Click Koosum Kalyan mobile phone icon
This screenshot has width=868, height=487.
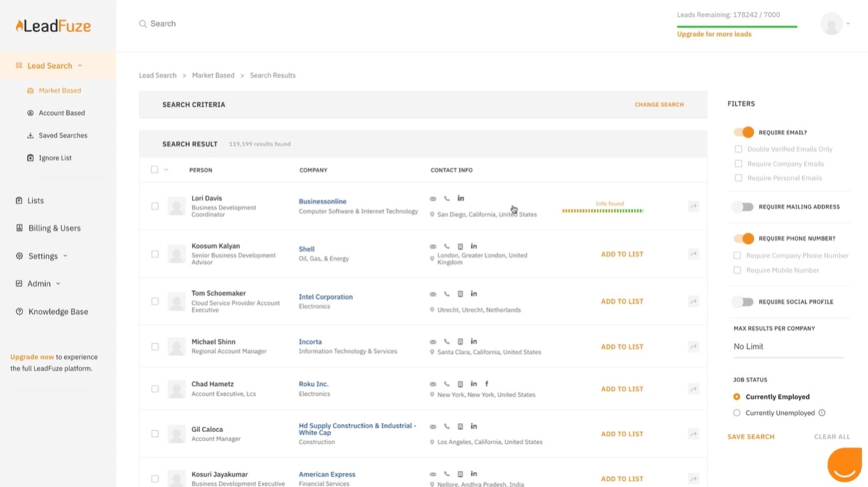[460, 246]
